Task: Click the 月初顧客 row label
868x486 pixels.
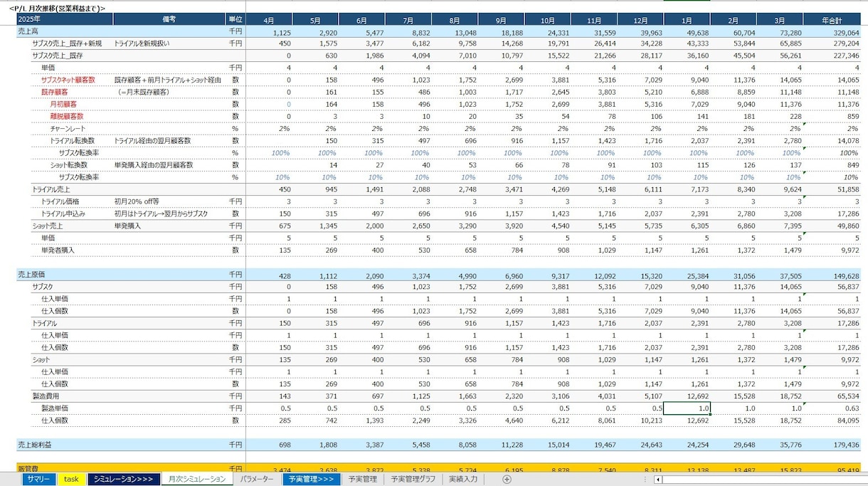Action: (x=63, y=104)
